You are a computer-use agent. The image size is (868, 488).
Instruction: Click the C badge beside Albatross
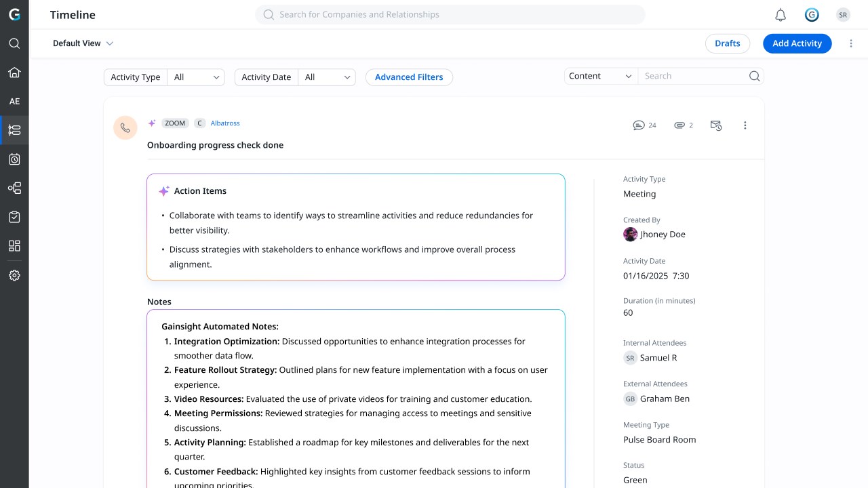click(199, 123)
